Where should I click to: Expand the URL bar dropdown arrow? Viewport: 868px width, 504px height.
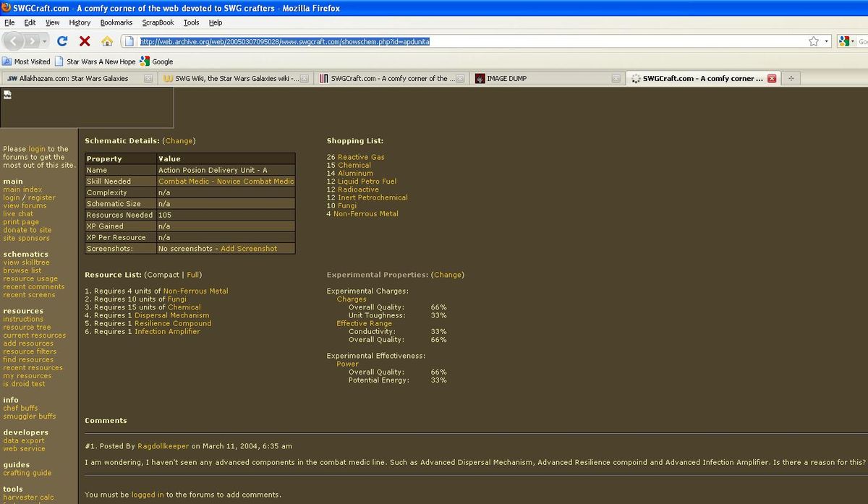pyautogui.click(x=827, y=41)
